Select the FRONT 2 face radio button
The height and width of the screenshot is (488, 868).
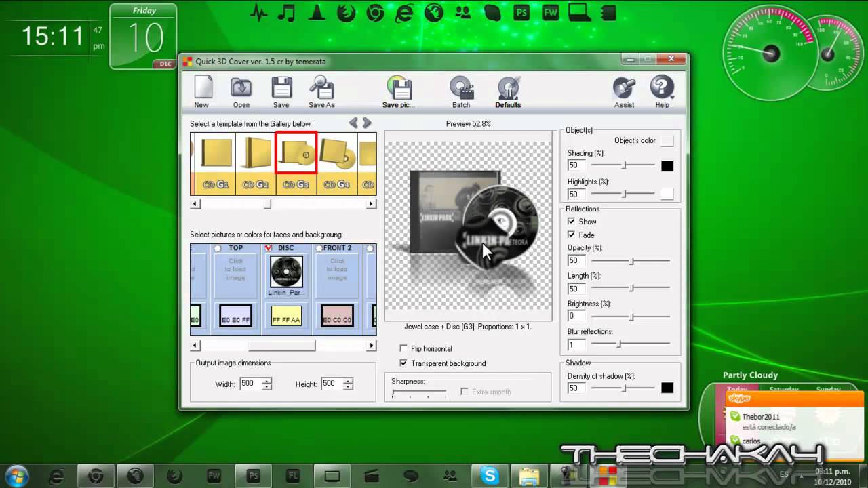pos(319,249)
